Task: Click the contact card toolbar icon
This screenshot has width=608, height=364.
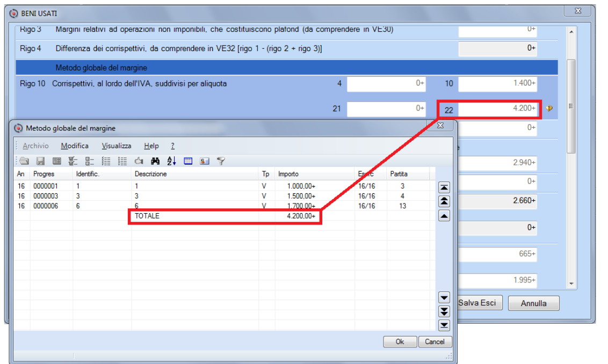Action: (204, 161)
